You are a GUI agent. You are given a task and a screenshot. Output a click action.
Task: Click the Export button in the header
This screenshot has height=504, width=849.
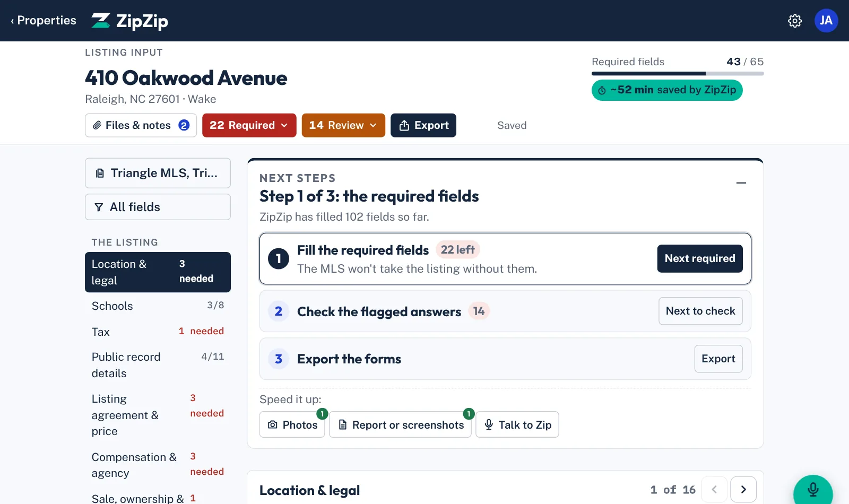pos(423,125)
